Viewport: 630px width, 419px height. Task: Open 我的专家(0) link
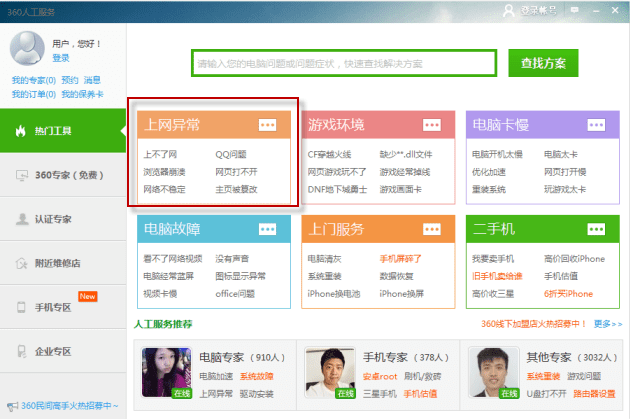34,80
